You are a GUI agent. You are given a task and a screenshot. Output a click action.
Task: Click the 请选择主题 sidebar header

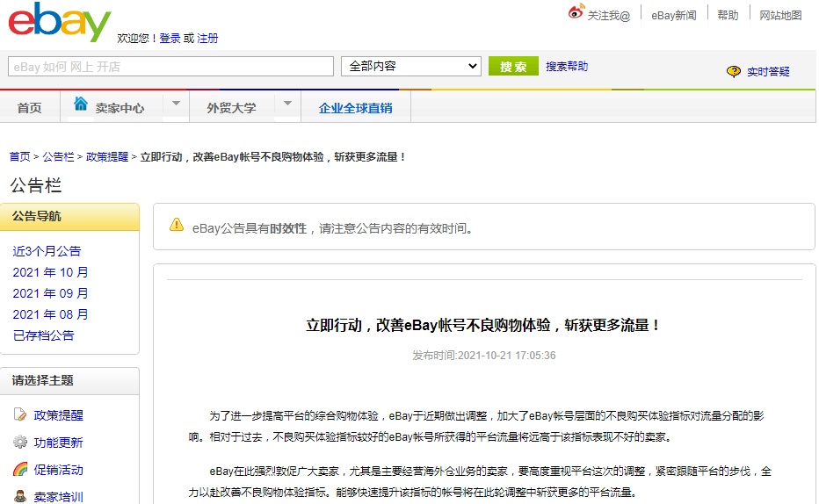pyautogui.click(x=70, y=381)
